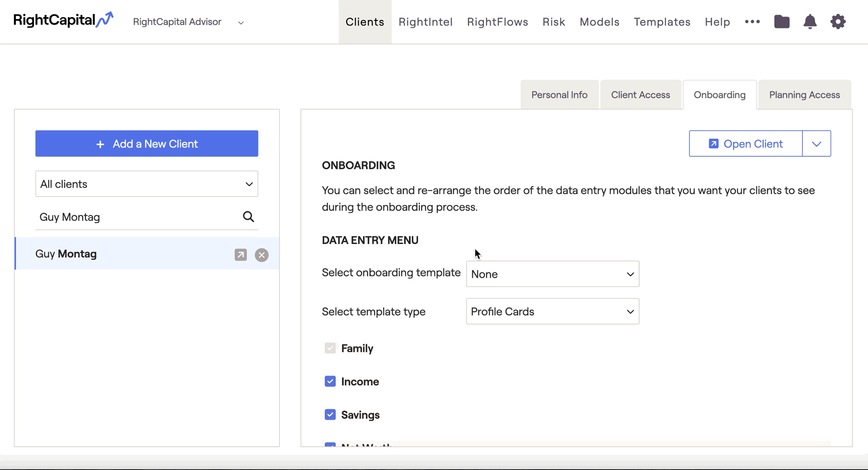
Task: Open the more options ellipsis menu
Action: point(752,22)
